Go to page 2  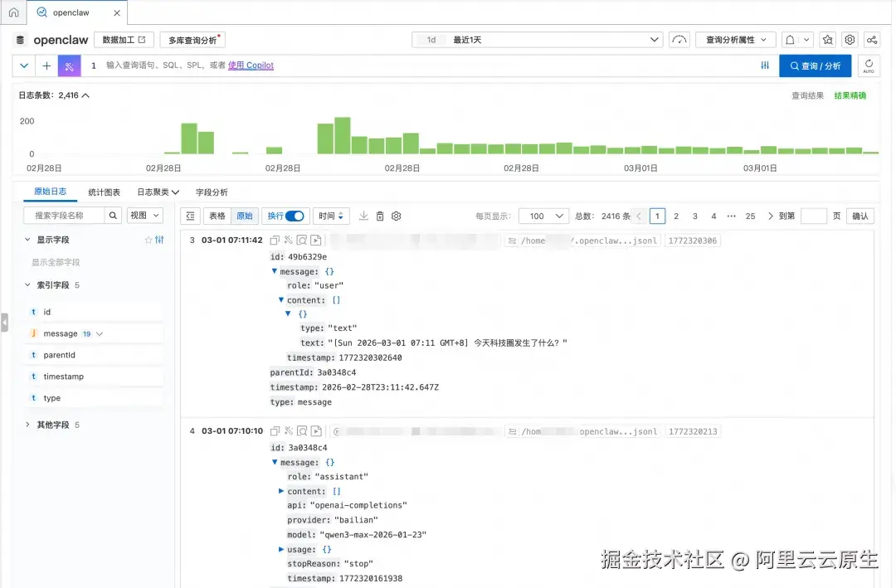click(x=676, y=216)
